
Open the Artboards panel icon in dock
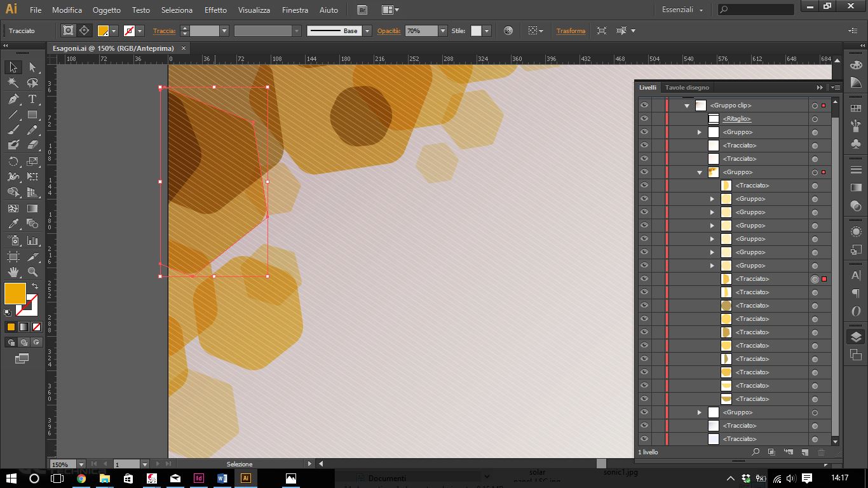(856, 355)
